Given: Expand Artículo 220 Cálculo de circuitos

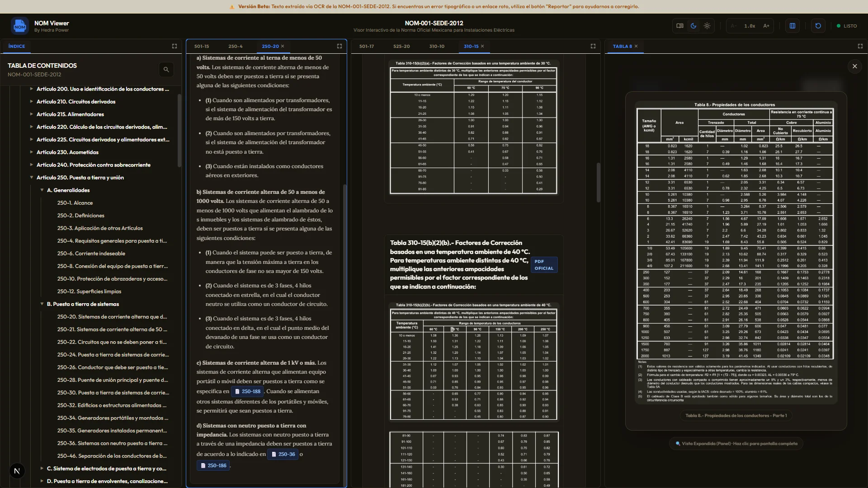Looking at the screenshot, I should coord(31,127).
